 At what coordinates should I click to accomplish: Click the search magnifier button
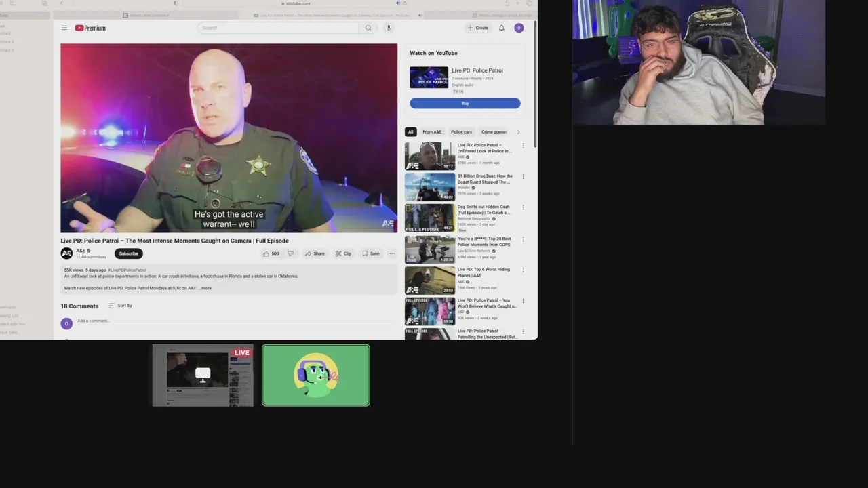pos(368,28)
